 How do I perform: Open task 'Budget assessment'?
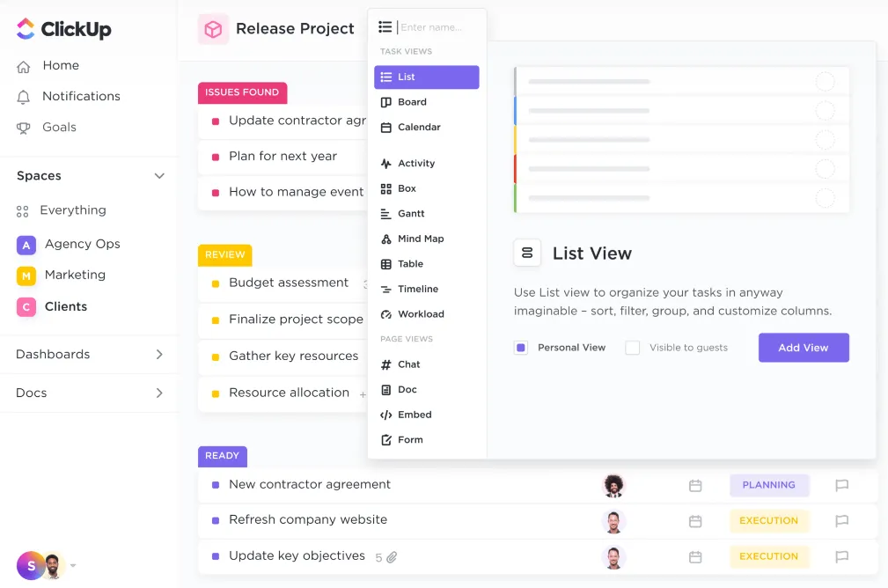click(x=289, y=283)
